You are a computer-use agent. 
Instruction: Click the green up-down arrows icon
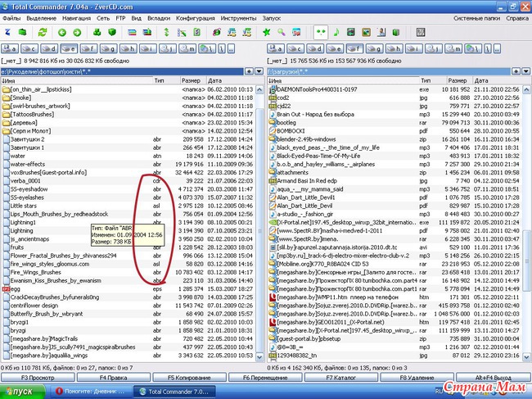click(x=166, y=32)
